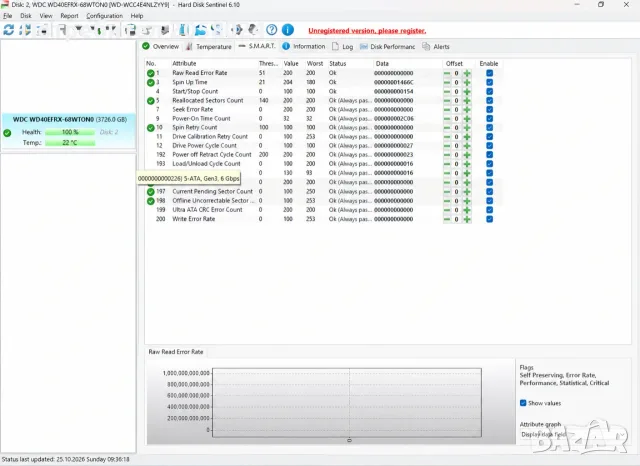Open the Information tab
Screen dimensions: 640x466
304,47
